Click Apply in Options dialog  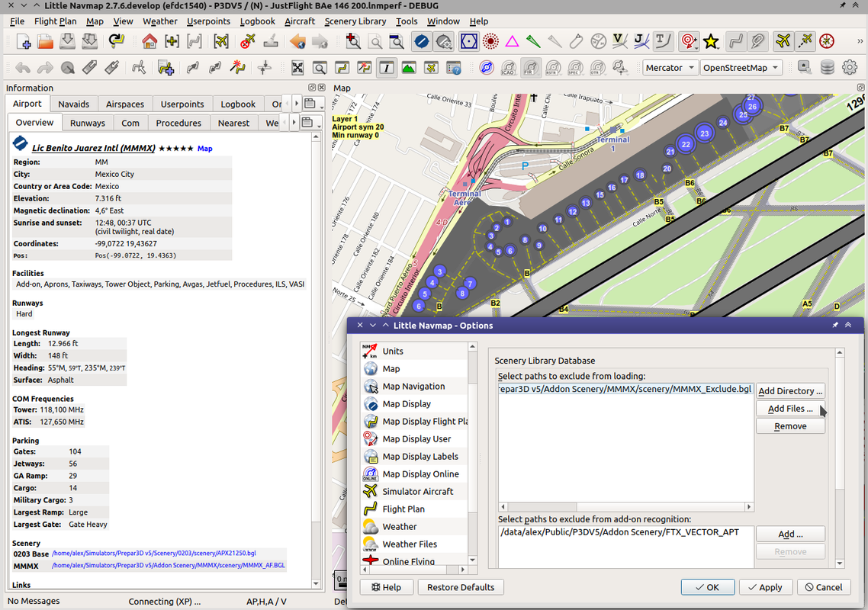[x=765, y=587]
